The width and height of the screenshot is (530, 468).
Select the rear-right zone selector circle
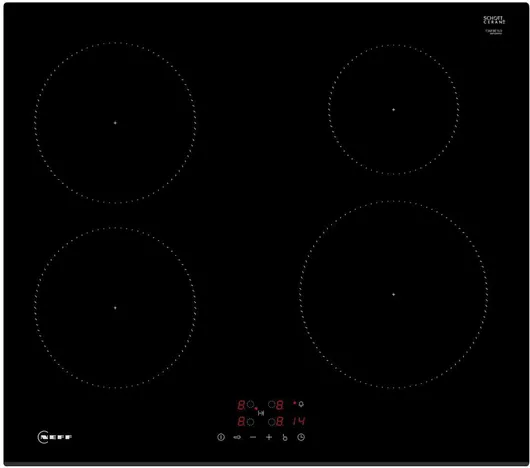click(x=271, y=404)
